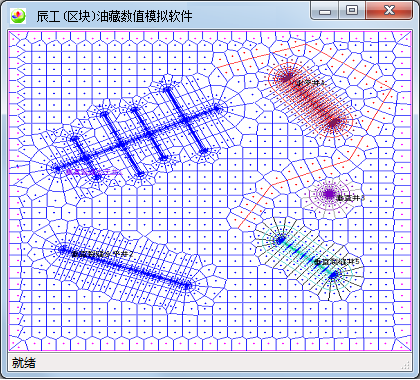Click the 就绪 status bar text
Screen dimensions: 420x380
(x=24, y=363)
